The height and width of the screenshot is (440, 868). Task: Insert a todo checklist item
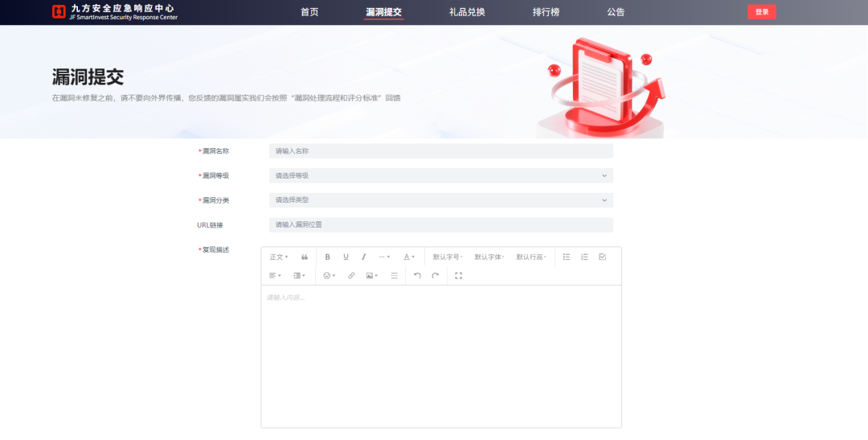(603, 257)
